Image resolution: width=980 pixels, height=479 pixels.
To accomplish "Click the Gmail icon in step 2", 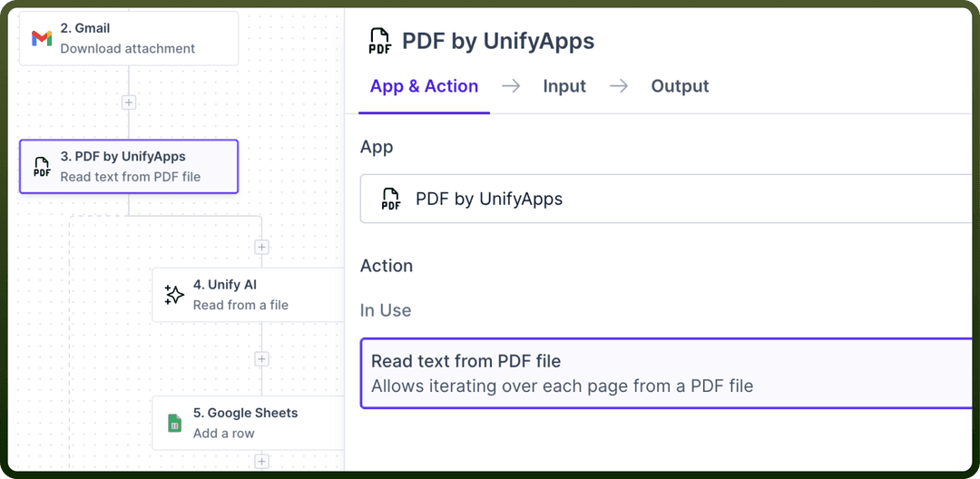I will pos(42,38).
